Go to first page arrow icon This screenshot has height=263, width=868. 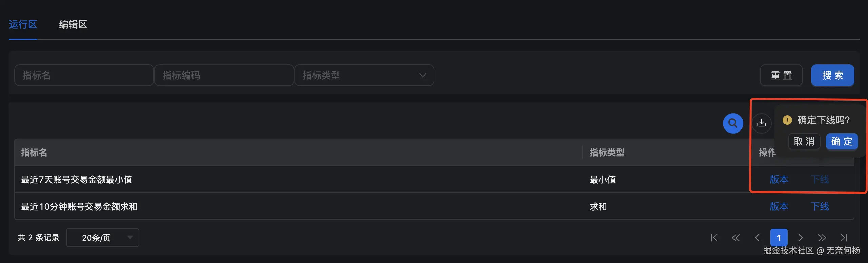714,238
